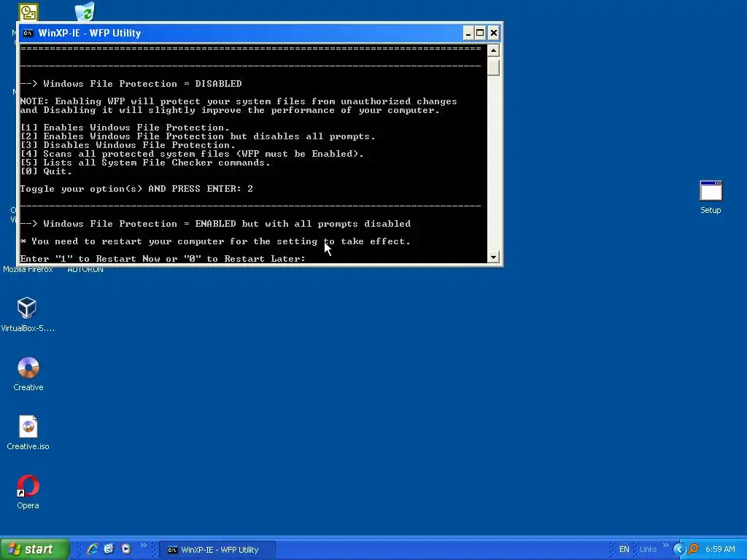747x560 pixels.
Task: Select the Mozilla Firefox desktop label
Action: 28,270
